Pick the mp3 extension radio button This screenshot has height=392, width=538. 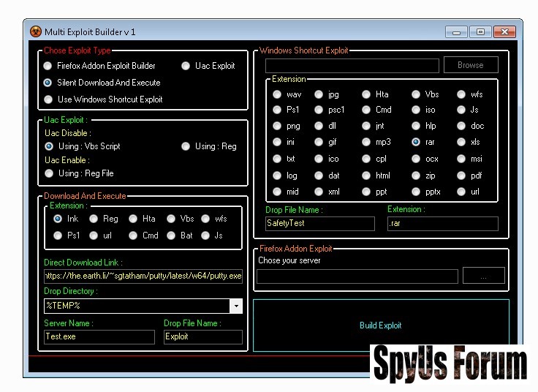366,142
